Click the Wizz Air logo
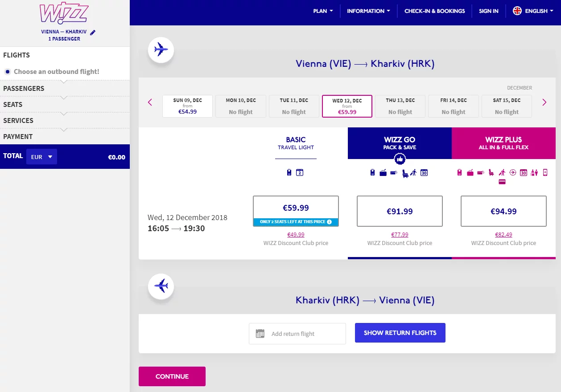This screenshot has height=392, width=561. pos(65,13)
